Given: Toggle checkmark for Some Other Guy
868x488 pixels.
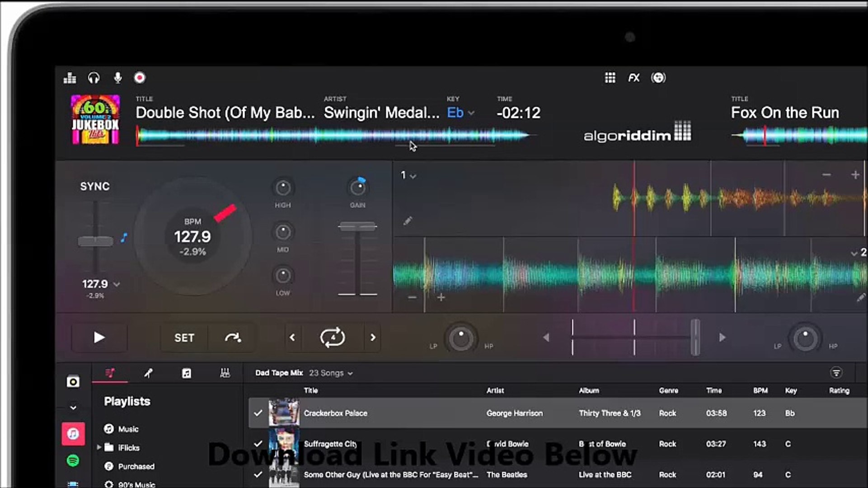Looking at the screenshot, I should pyautogui.click(x=258, y=474).
